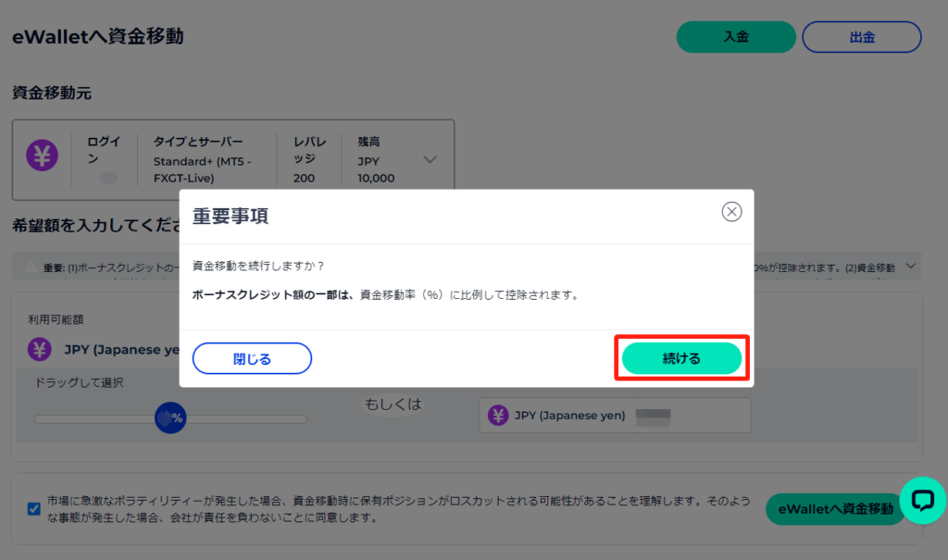
Task: Click the JPY 10,000 balance value
Action: click(x=376, y=169)
